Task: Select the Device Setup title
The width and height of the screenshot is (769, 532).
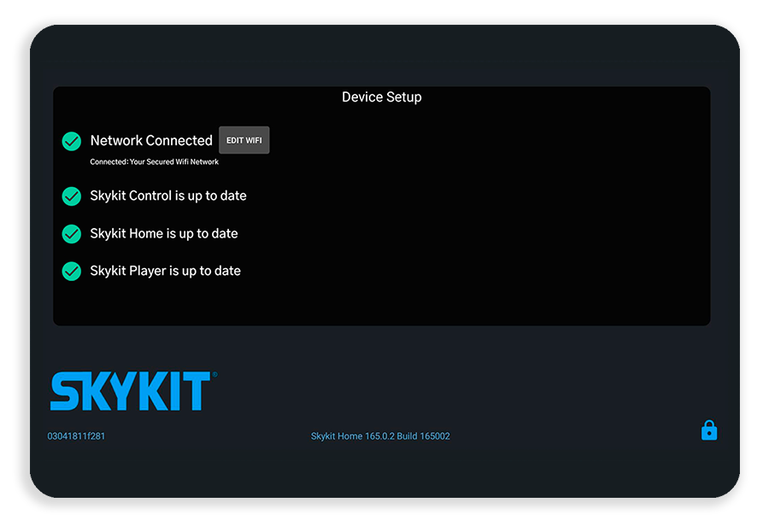Action: coord(382,97)
